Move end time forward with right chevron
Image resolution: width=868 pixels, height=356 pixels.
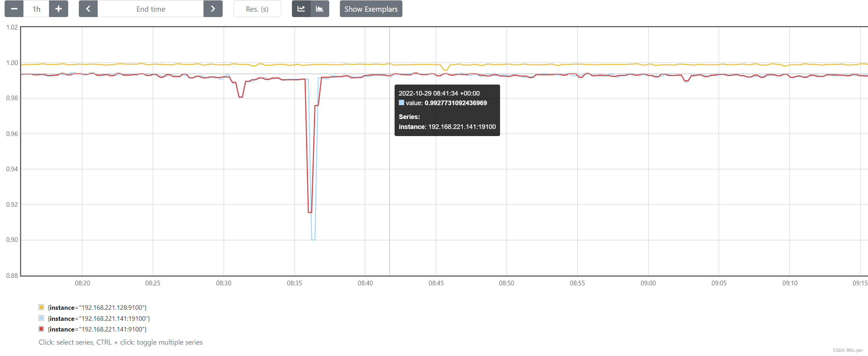pyautogui.click(x=213, y=9)
